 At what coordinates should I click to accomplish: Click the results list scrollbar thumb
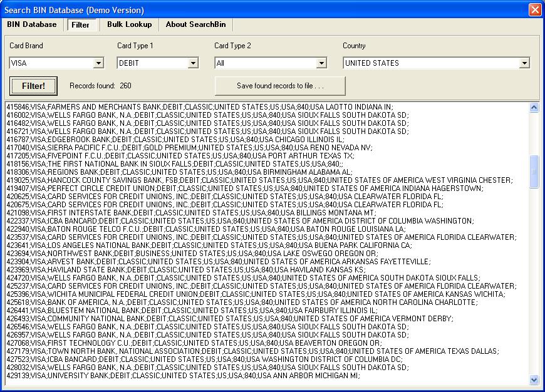pos(534,172)
